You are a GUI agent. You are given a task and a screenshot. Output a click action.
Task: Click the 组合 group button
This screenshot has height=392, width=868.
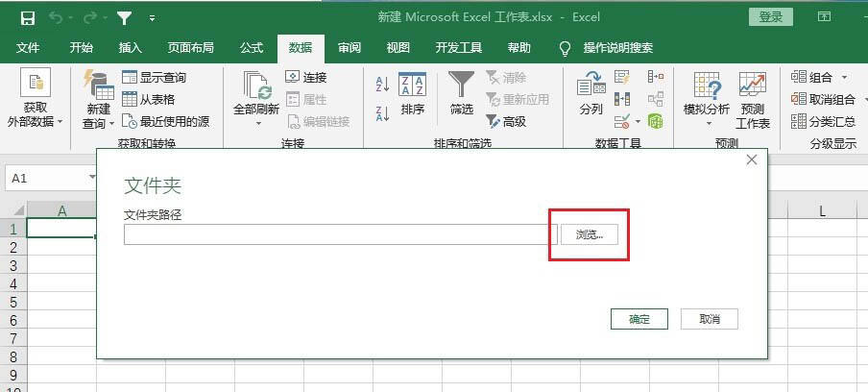click(x=811, y=78)
